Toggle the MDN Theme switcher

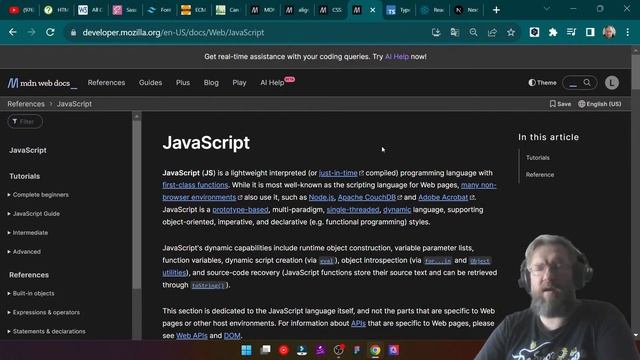click(x=542, y=83)
